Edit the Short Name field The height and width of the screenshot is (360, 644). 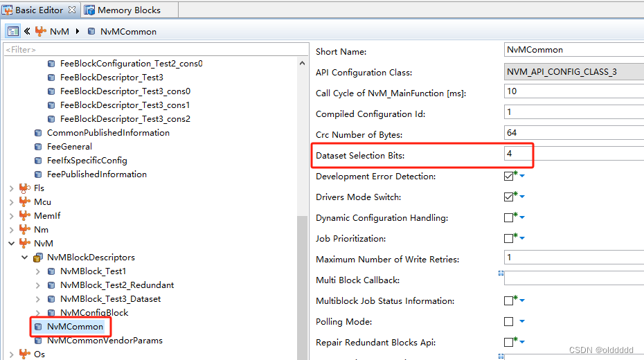[x=574, y=50]
